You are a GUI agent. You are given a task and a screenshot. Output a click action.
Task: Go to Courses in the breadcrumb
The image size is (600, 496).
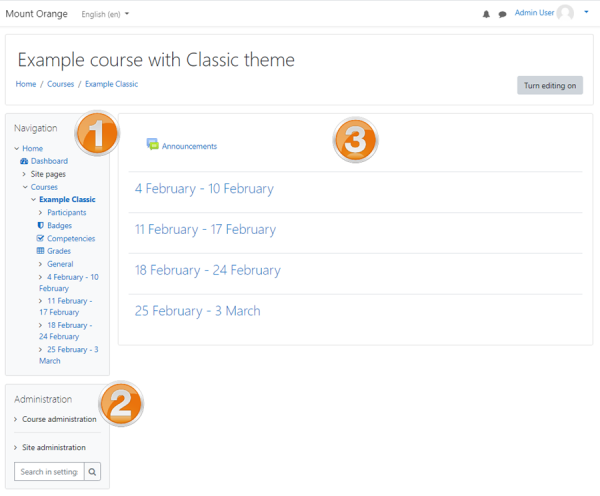[x=60, y=84]
